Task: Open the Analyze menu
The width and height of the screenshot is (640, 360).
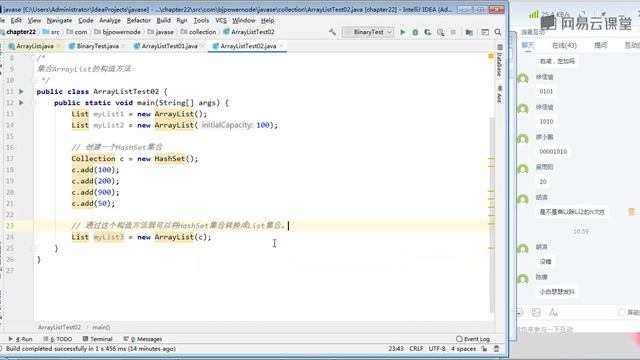Action: pos(110,20)
